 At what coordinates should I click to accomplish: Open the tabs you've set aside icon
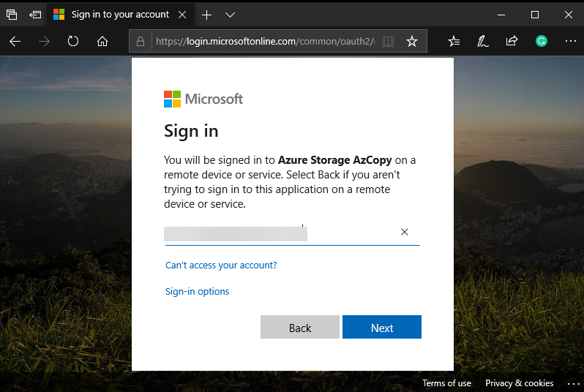(12, 15)
